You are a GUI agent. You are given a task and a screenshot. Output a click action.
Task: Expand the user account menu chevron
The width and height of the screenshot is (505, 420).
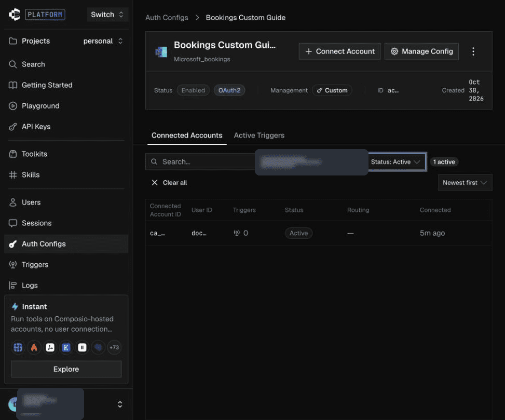click(x=120, y=404)
